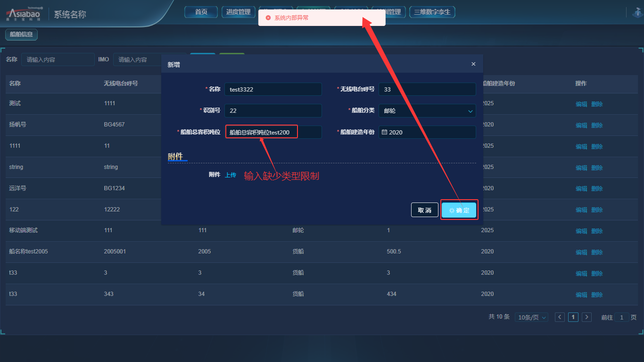
Task: Edit the 测试 row
Action: click(x=581, y=104)
